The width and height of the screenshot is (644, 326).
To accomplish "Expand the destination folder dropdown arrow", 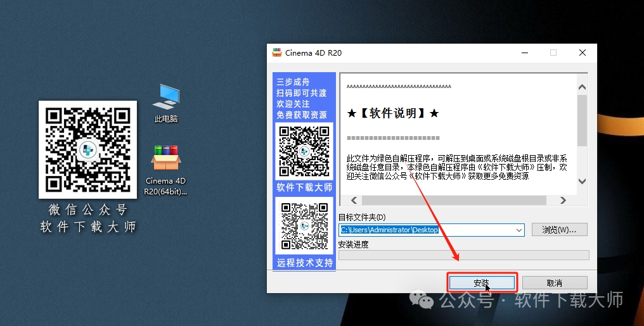I will [519, 230].
